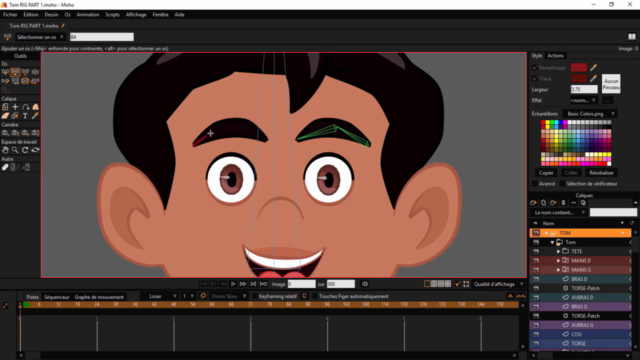Switch to the Actions tab
Image resolution: width=640 pixels, height=360 pixels.
[x=555, y=56]
